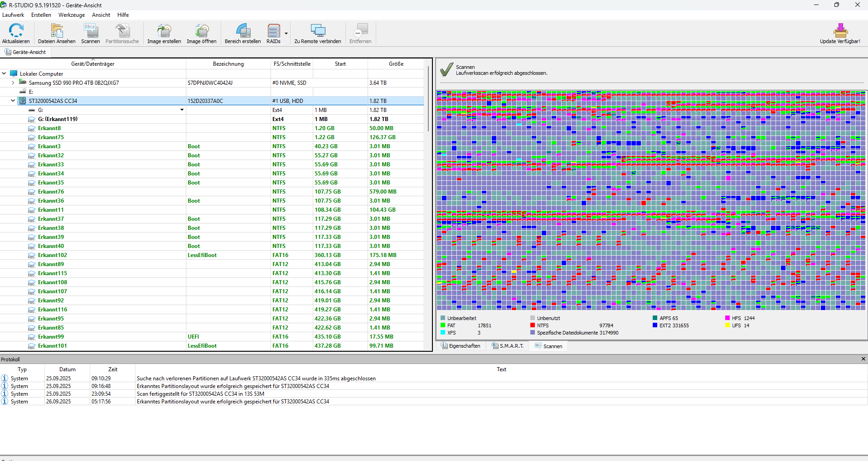The height and width of the screenshot is (461, 868).
Task: Click Zu Remote verbinden icon
Action: point(318,30)
